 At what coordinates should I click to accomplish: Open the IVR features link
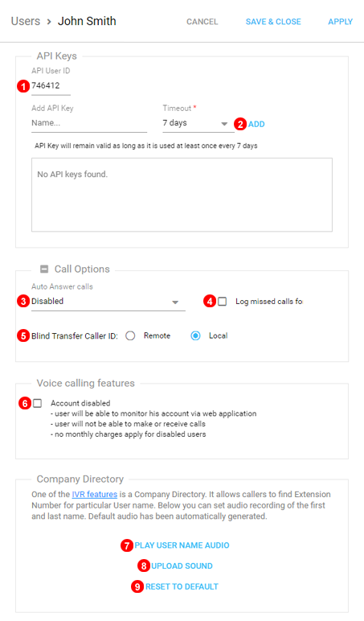tap(95, 494)
